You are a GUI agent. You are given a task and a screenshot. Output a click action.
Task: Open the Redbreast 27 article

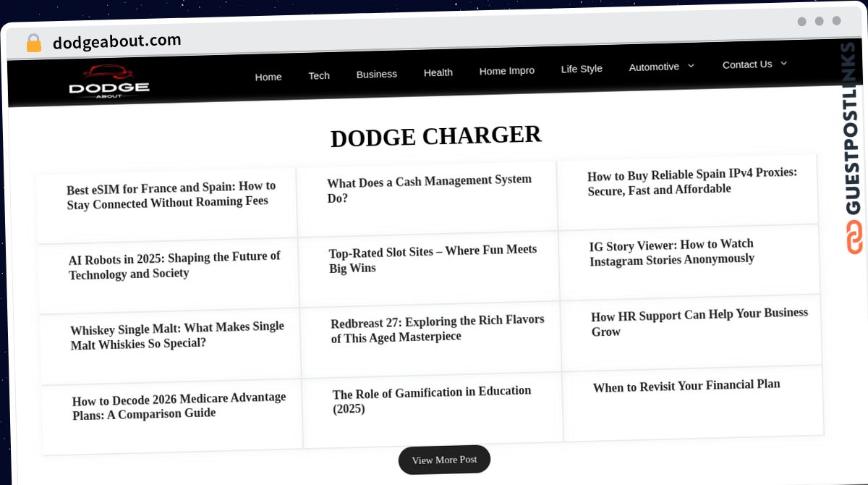pyautogui.click(x=438, y=329)
